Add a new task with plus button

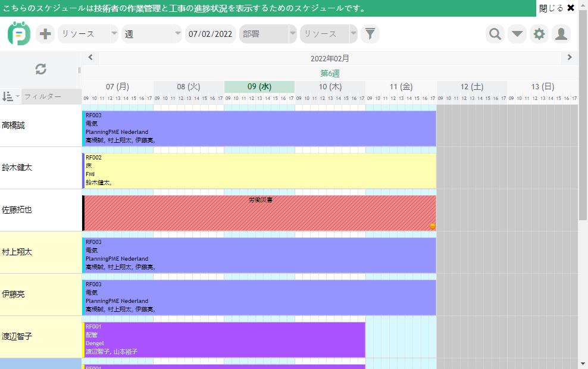pyautogui.click(x=45, y=34)
